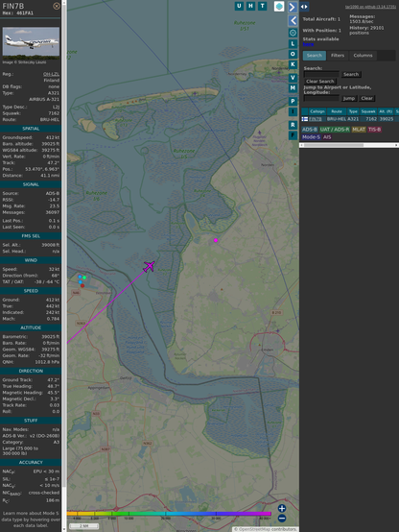The width and height of the screenshot is (399, 532).
Task: Toggle the M multiselect map button
Action: [x=293, y=88]
